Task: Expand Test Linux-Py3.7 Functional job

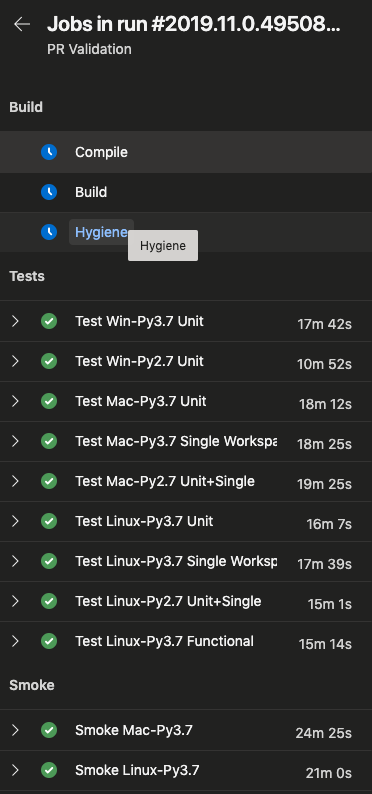Action: [x=15, y=641]
